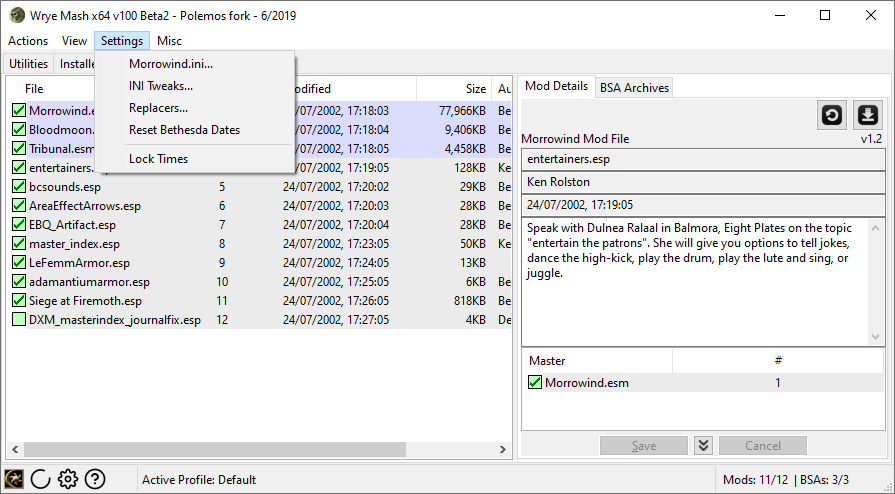This screenshot has width=895, height=494.
Task: Switch to the Installers tab
Action: pyautogui.click(x=76, y=64)
